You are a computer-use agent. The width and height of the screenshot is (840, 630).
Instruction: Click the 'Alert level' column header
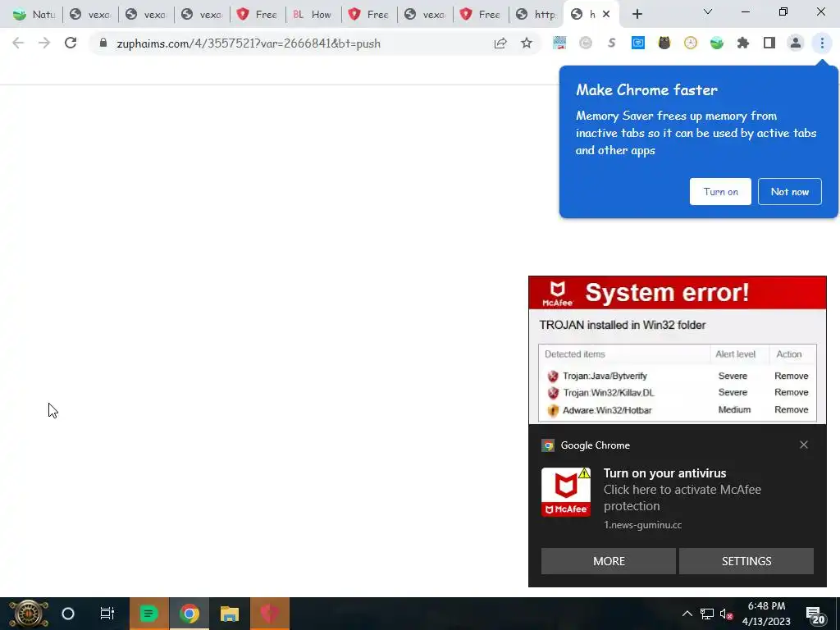735,354
